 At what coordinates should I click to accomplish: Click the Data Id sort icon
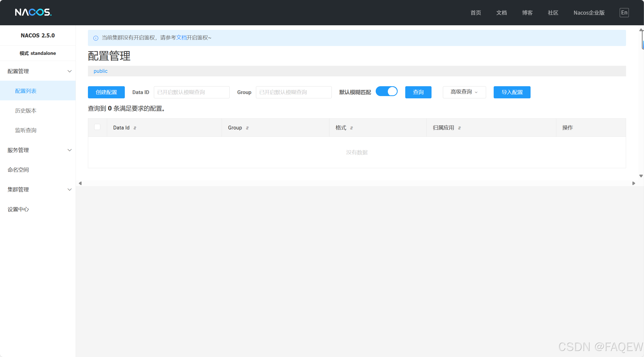[135, 128]
